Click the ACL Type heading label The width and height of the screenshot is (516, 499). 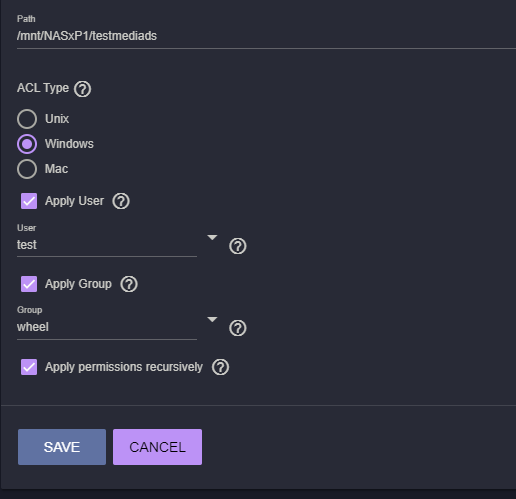[x=43, y=88]
